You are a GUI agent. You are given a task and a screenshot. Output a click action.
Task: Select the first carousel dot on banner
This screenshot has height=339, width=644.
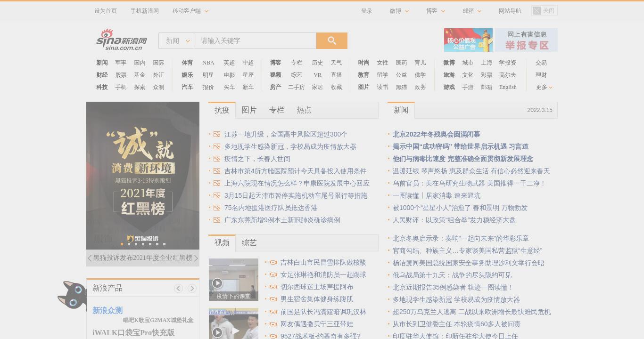(x=122, y=244)
